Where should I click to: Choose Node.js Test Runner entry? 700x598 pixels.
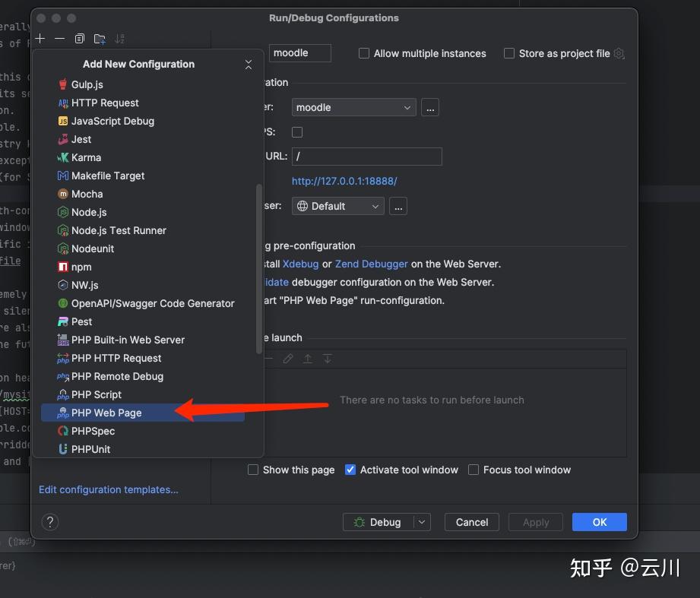[143, 231]
